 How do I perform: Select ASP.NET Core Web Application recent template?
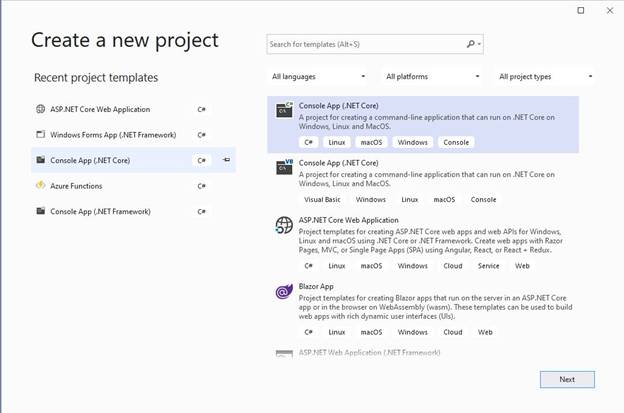click(x=133, y=109)
